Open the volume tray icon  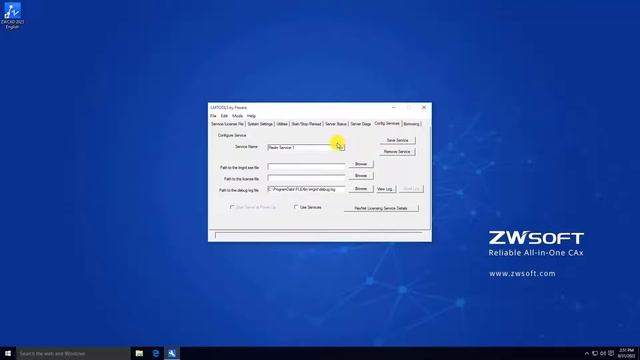603,353
